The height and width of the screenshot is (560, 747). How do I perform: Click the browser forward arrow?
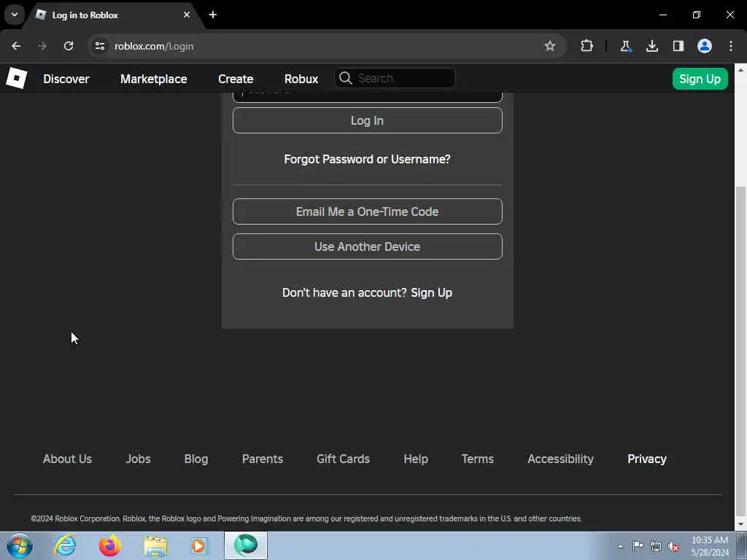(x=42, y=46)
